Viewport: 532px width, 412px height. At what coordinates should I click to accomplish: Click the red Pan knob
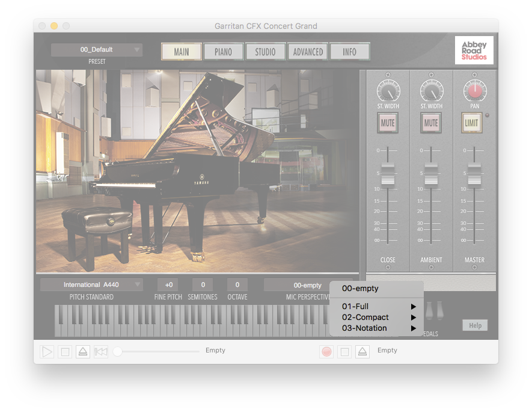[x=475, y=91]
